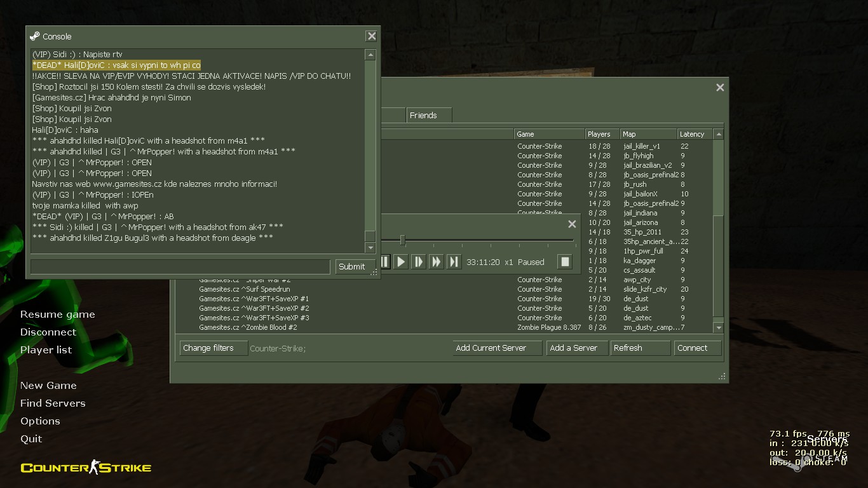Click the demo player Play button

click(x=400, y=262)
